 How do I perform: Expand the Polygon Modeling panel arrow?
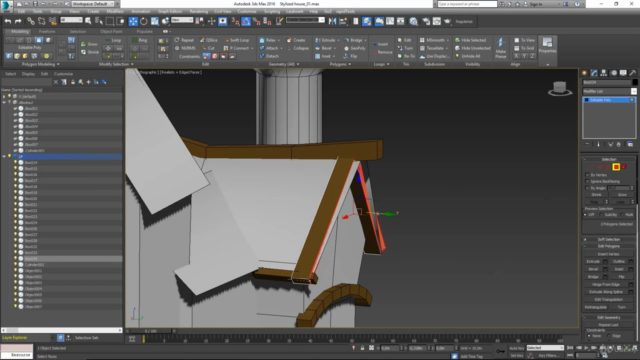[x=58, y=64]
